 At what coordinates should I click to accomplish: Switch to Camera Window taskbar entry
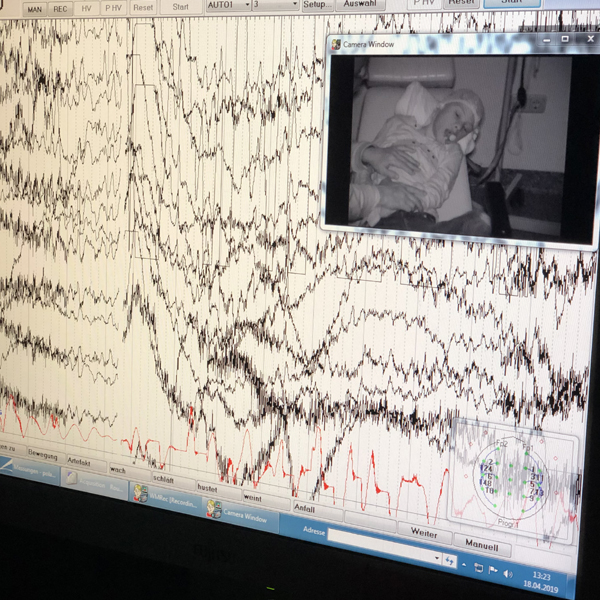coord(240,515)
